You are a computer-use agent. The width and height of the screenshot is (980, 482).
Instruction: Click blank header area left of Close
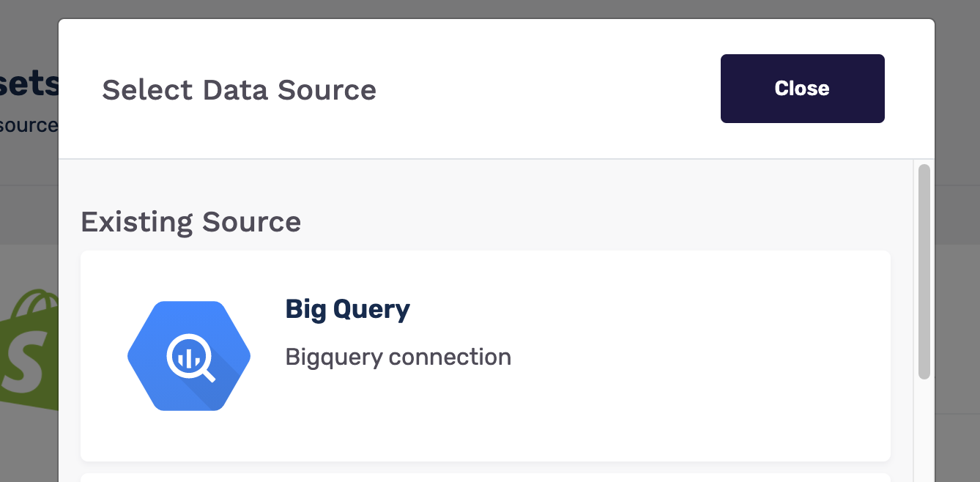(x=549, y=89)
